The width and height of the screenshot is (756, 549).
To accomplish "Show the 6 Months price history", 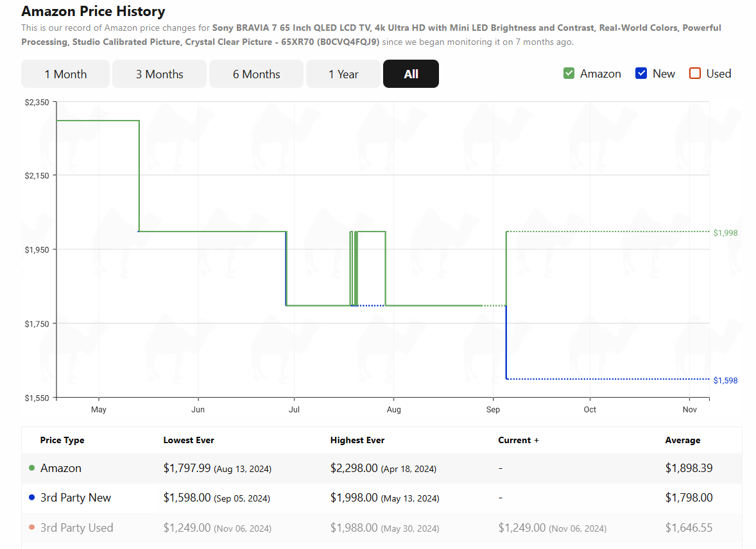I will (x=257, y=74).
